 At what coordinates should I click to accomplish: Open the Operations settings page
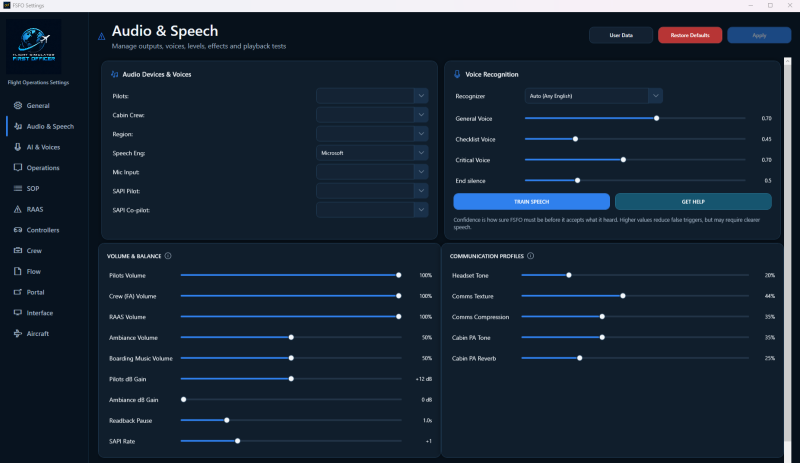point(43,168)
